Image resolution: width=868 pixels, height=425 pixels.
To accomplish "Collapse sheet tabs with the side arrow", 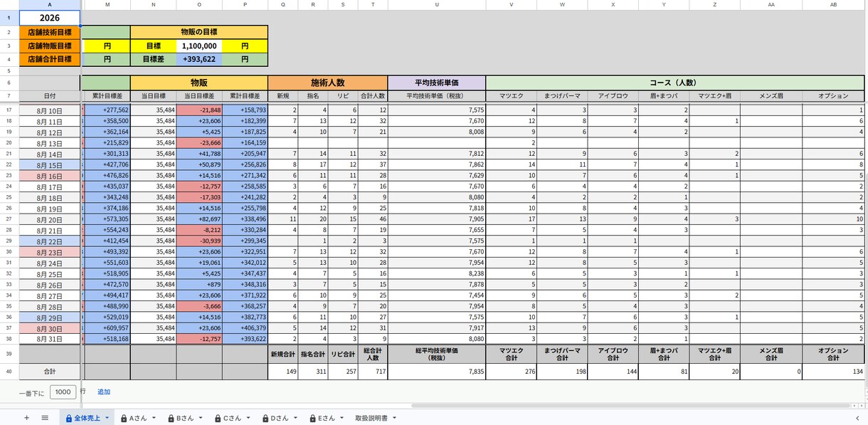I will coord(857,418).
